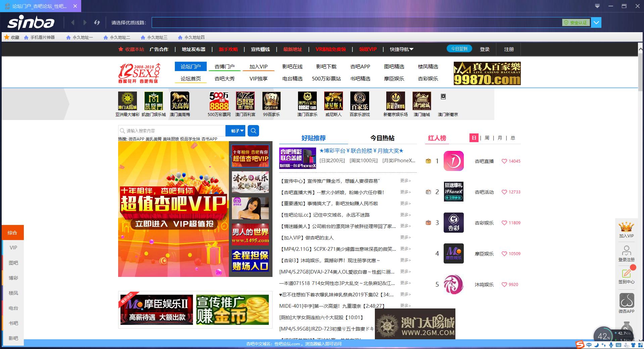Click the 宣传推广赚金币 banner
644x349 pixels.
(x=233, y=310)
